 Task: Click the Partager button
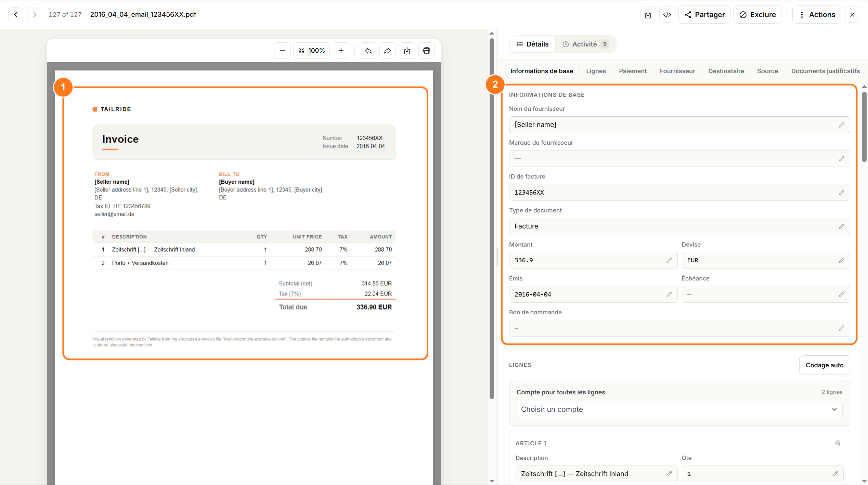point(704,15)
